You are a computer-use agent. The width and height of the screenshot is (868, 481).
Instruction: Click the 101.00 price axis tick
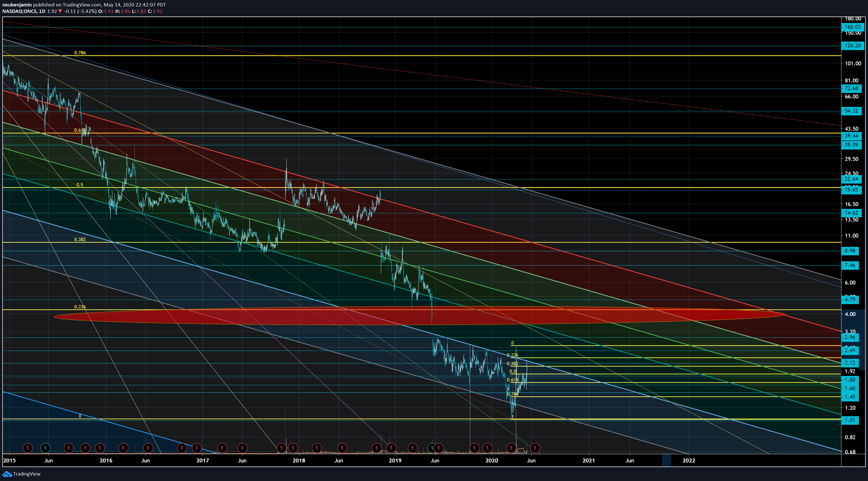(x=853, y=63)
